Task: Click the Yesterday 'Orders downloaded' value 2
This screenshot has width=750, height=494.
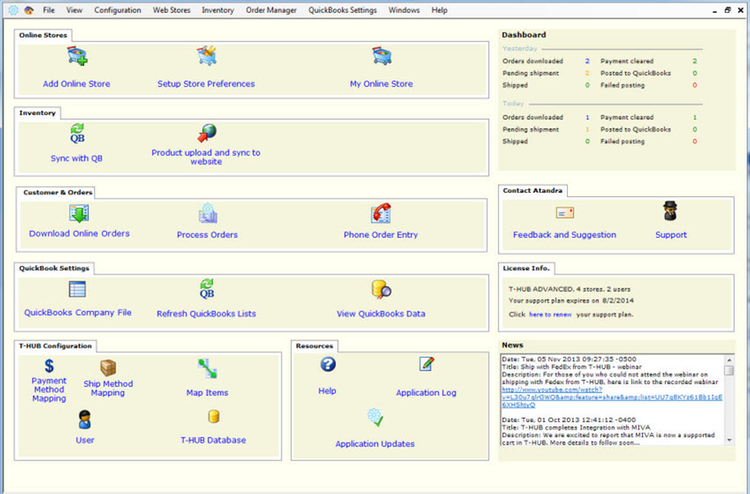Action: point(587,61)
